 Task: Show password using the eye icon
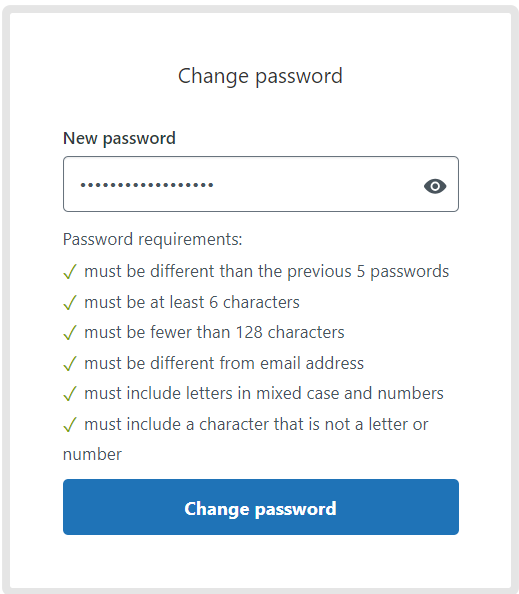[435, 186]
